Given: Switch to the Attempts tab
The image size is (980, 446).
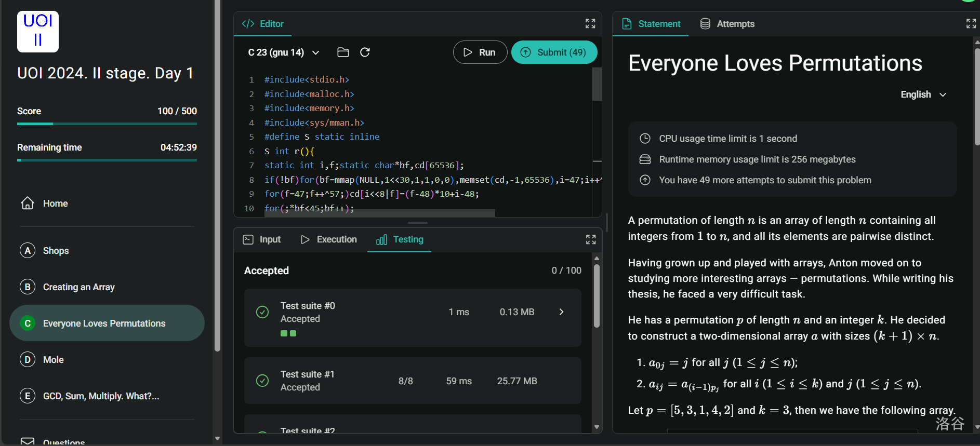Looking at the screenshot, I should (x=727, y=24).
